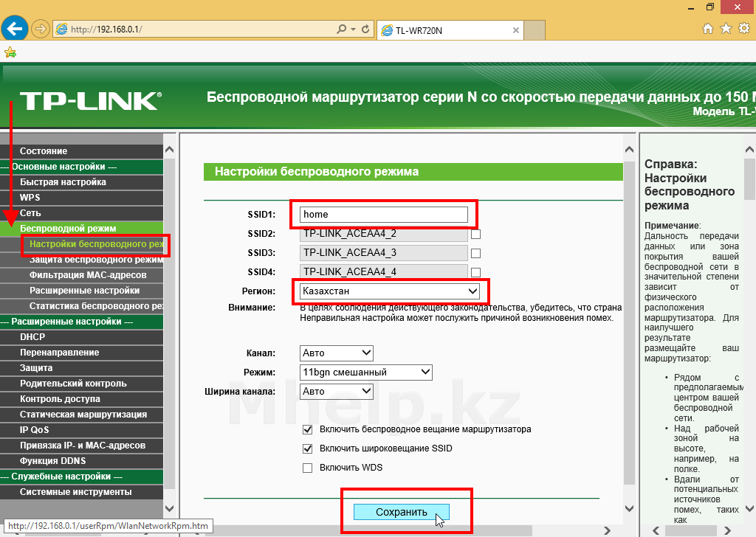The height and width of the screenshot is (537, 756).
Task: Select the TL-WR720N browser tab
Action: tap(450, 30)
